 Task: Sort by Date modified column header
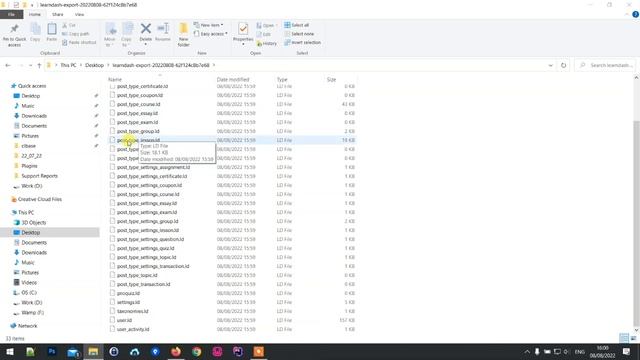point(233,79)
